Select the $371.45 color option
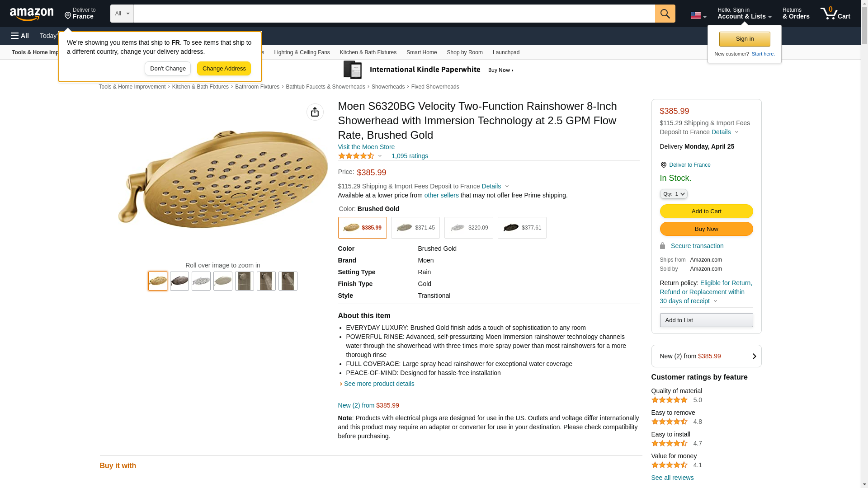The image size is (868, 488). [415, 228]
